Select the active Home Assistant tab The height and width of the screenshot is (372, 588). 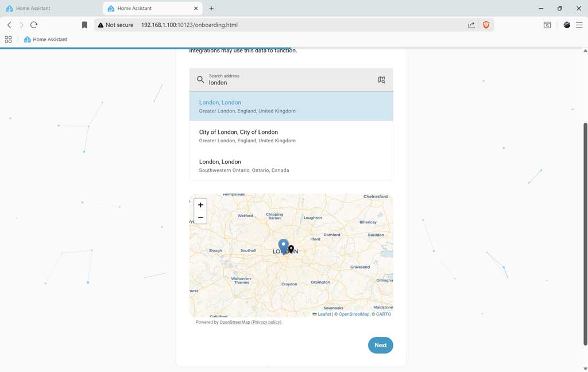point(153,8)
